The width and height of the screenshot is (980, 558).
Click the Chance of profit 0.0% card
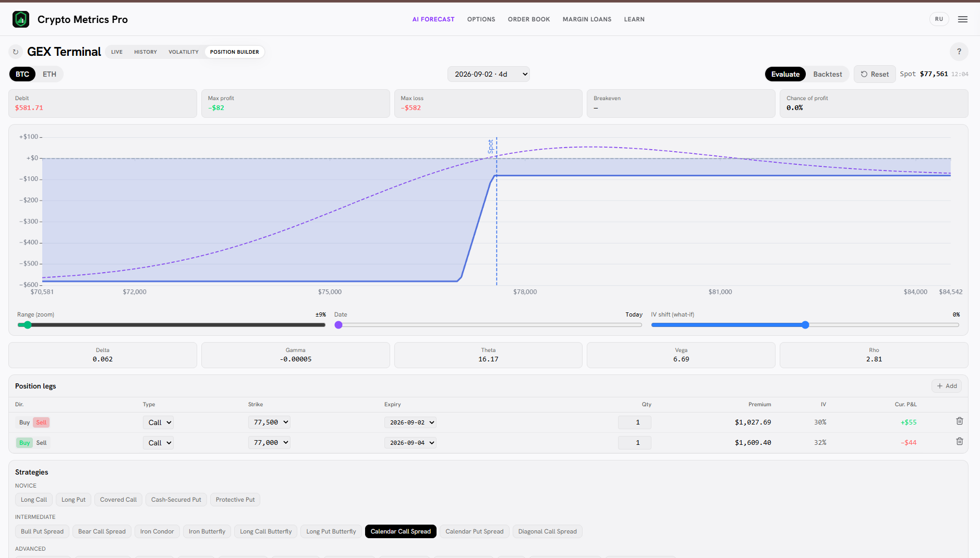tap(874, 103)
